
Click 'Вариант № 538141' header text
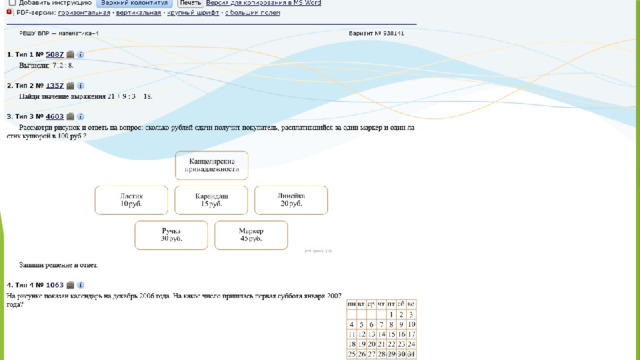376,33
